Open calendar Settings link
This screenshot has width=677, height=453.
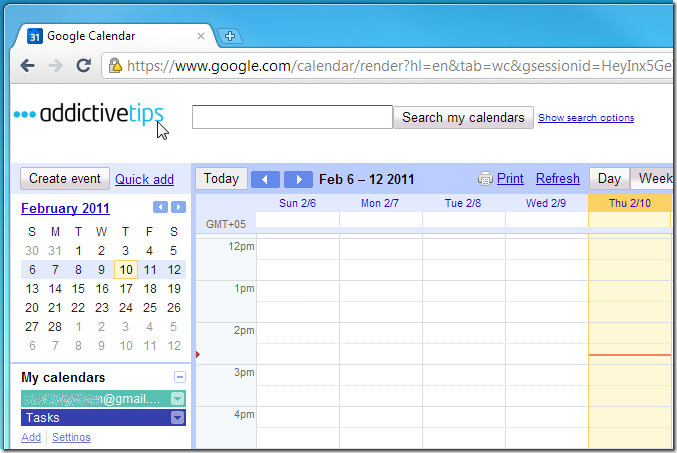coord(71,437)
